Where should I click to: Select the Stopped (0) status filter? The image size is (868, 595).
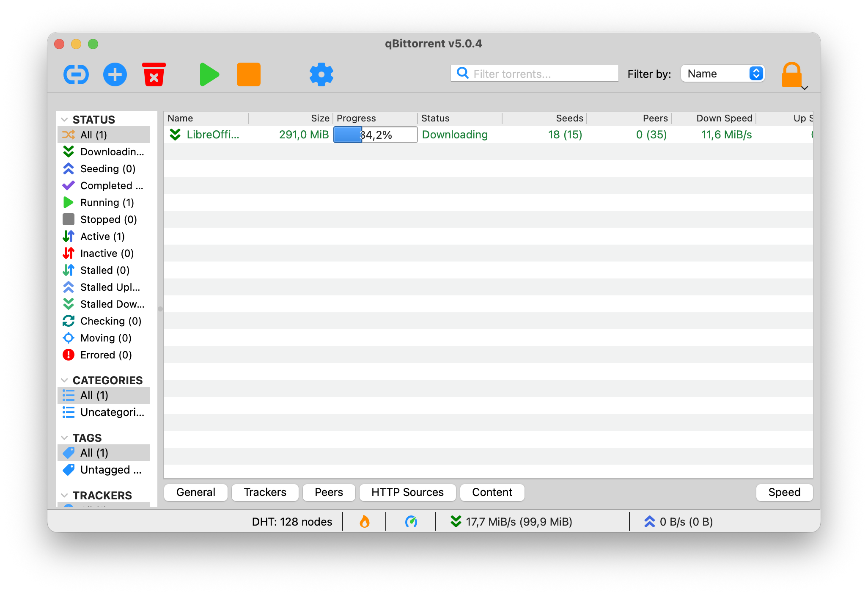tap(104, 220)
